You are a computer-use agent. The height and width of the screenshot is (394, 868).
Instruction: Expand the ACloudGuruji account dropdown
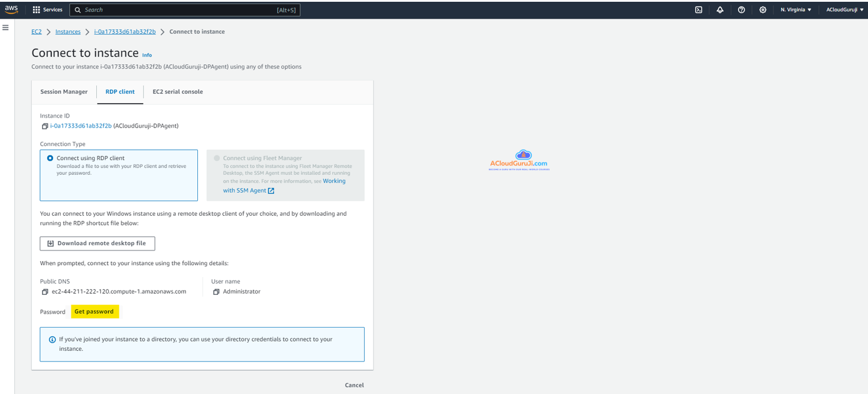click(x=844, y=10)
